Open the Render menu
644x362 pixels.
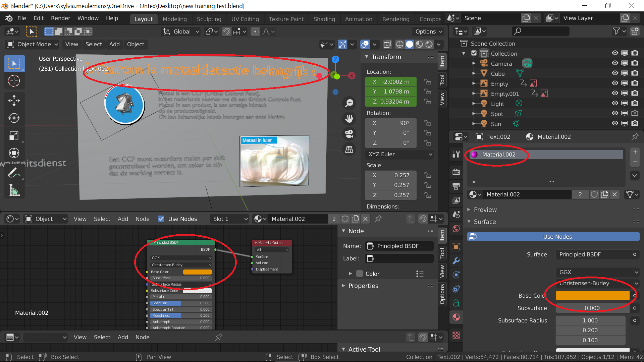point(60,18)
